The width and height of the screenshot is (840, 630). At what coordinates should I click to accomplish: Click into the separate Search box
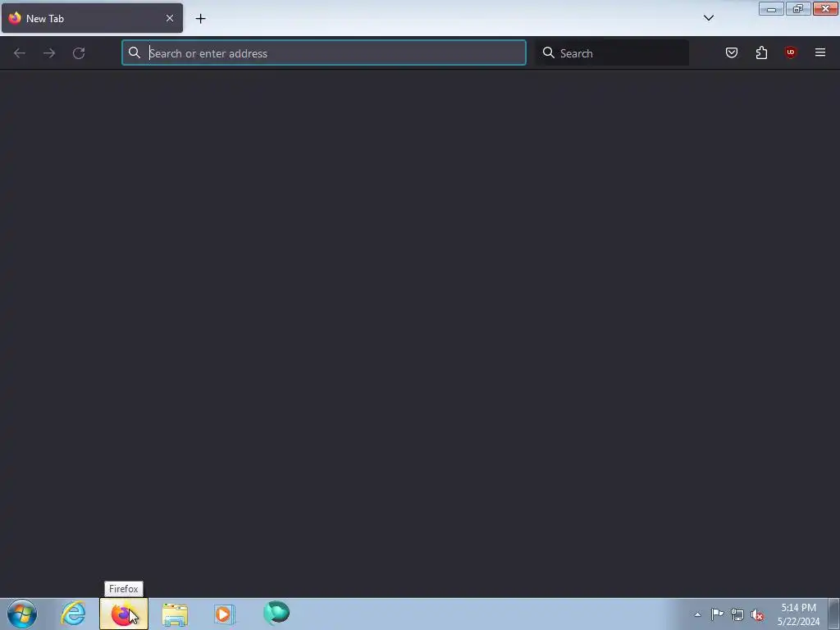point(612,52)
